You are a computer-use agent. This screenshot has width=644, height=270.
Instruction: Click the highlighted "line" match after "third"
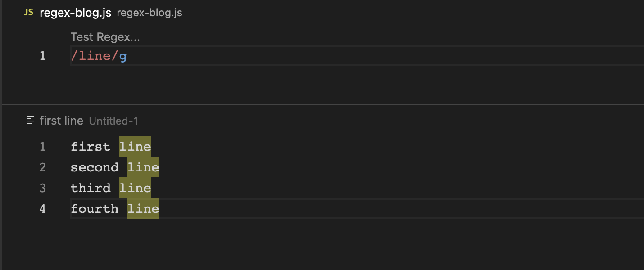click(x=135, y=188)
